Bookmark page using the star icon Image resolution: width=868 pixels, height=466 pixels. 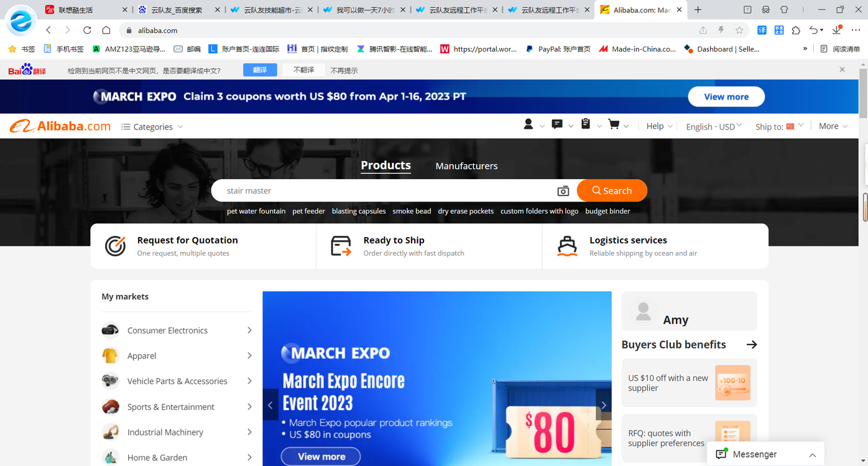click(739, 30)
